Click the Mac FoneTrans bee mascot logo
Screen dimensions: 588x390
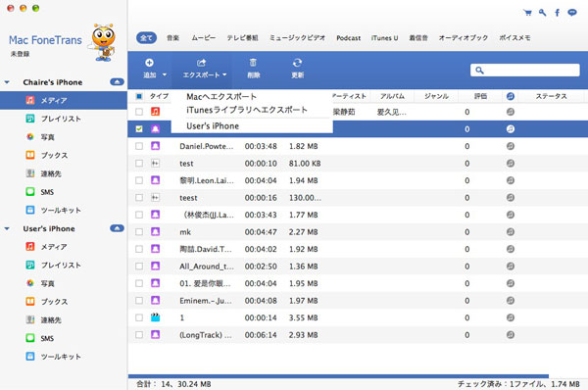[x=102, y=42]
